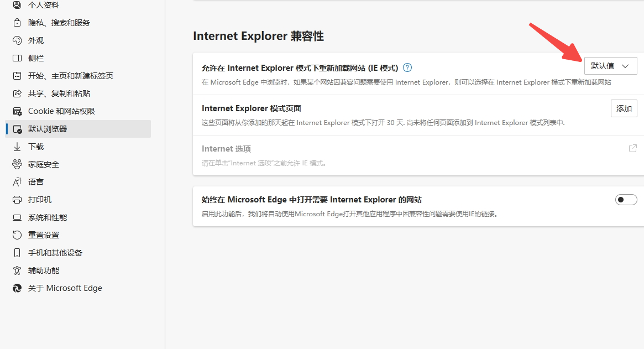
Task: Go to 隐私、搜索和服务 settings
Action: point(78,23)
